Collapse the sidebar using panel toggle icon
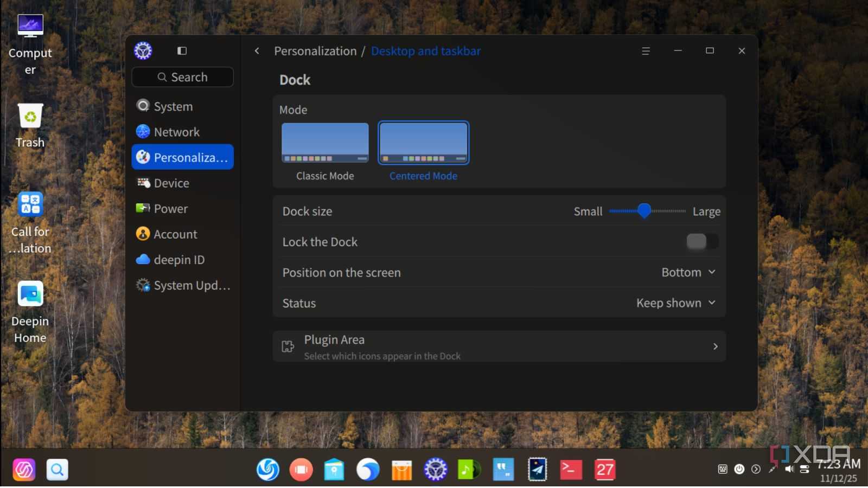The width and height of the screenshot is (868, 488). (x=182, y=51)
